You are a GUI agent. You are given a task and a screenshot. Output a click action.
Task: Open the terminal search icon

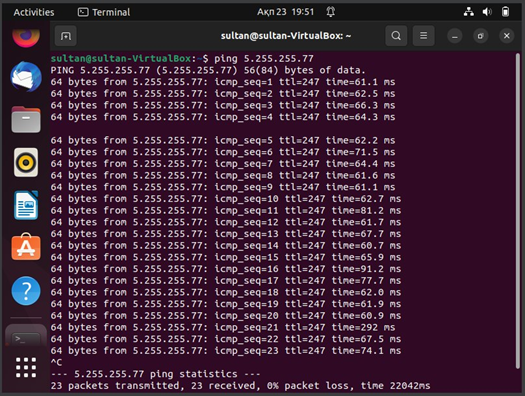396,35
